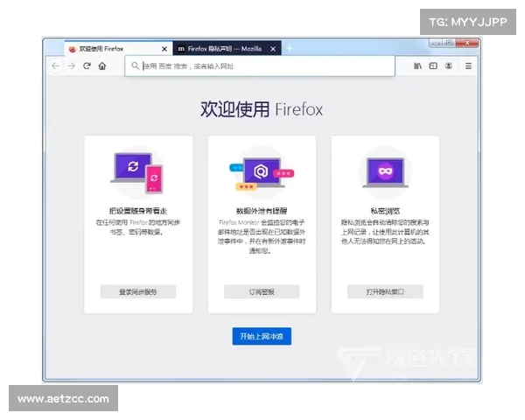Go back using the back arrow
525x420 pixels.
click(x=56, y=66)
